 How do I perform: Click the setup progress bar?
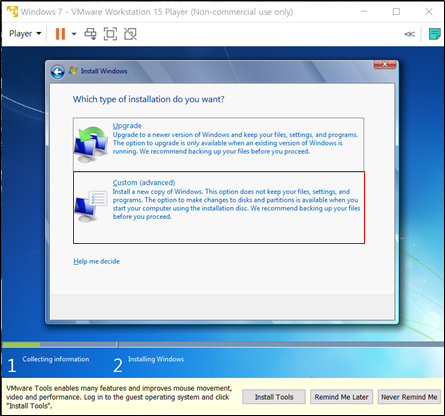tap(223, 344)
